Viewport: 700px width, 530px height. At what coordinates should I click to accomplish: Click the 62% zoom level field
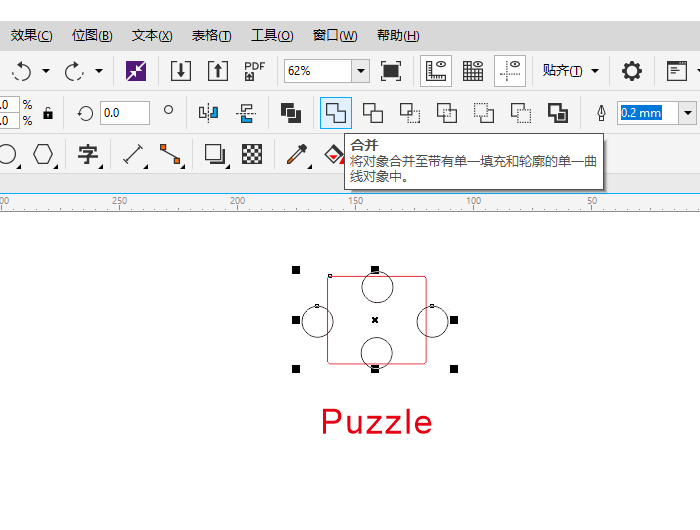(318, 71)
